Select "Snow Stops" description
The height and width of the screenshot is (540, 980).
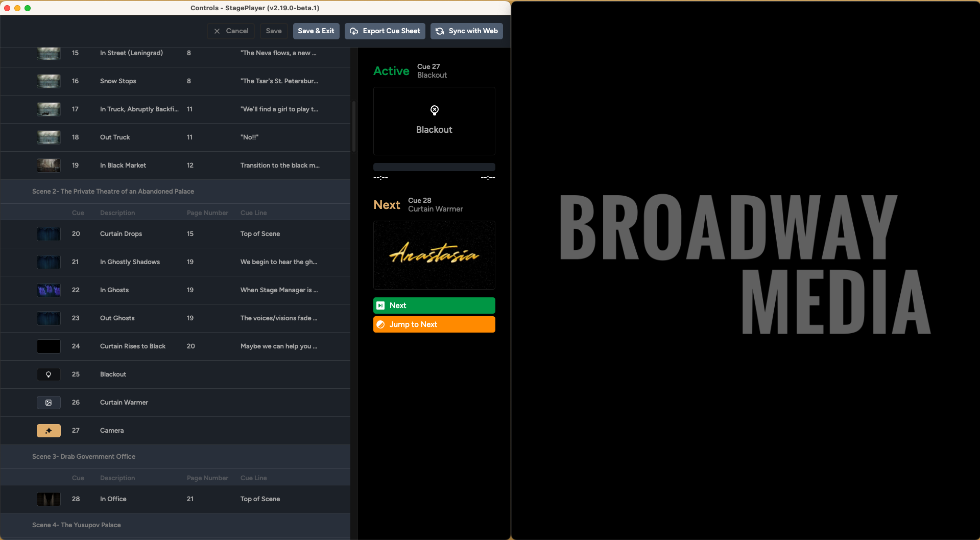(118, 81)
